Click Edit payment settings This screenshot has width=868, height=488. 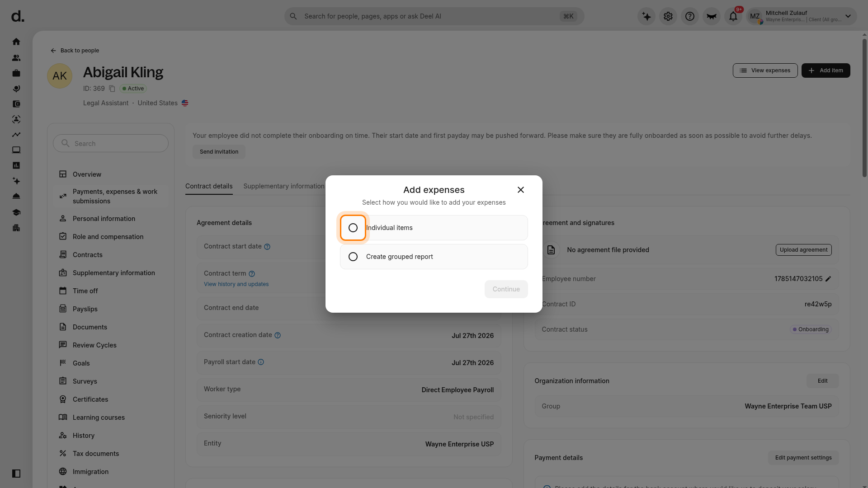coord(803,458)
